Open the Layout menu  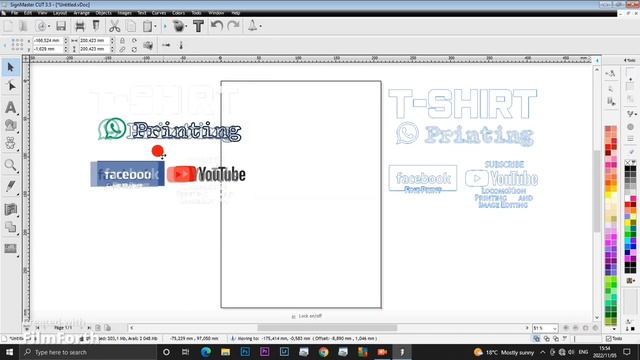click(60, 13)
